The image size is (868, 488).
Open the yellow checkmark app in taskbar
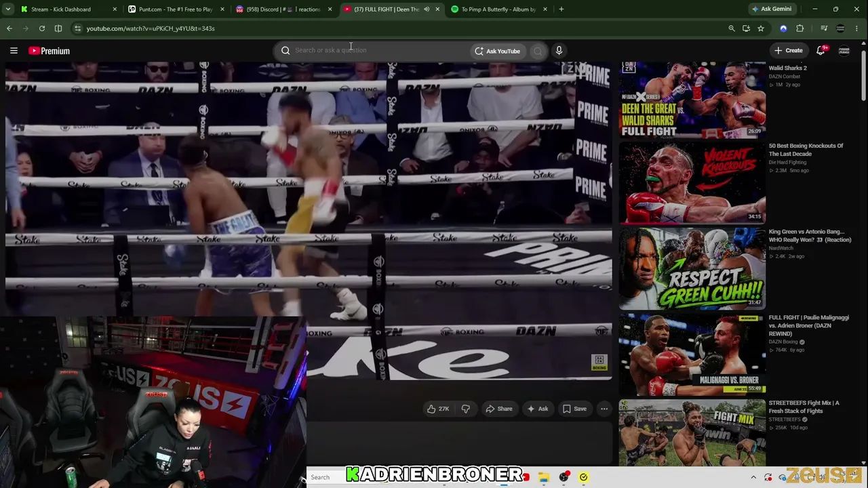[x=583, y=477]
